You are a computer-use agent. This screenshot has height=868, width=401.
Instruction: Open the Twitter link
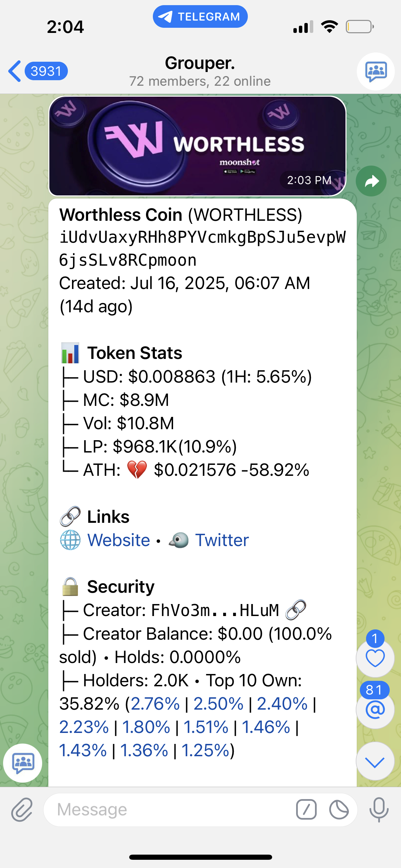pos(222,540)
